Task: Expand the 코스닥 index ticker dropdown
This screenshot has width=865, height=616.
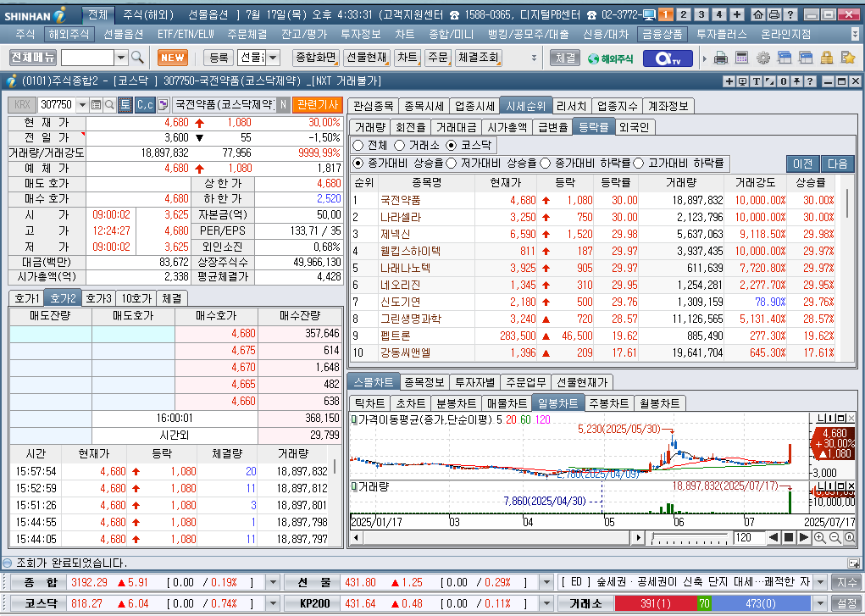Action: click(x=273, y=604)
